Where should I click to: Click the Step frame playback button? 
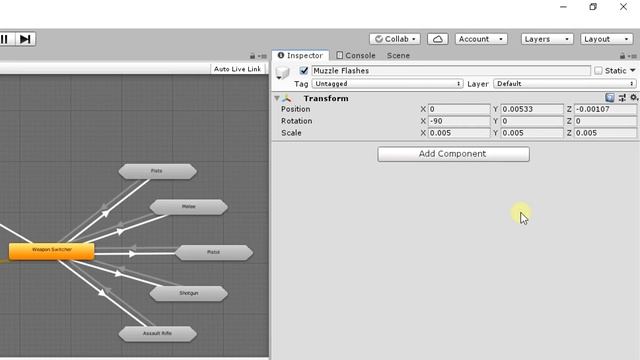tap(25, 39)
